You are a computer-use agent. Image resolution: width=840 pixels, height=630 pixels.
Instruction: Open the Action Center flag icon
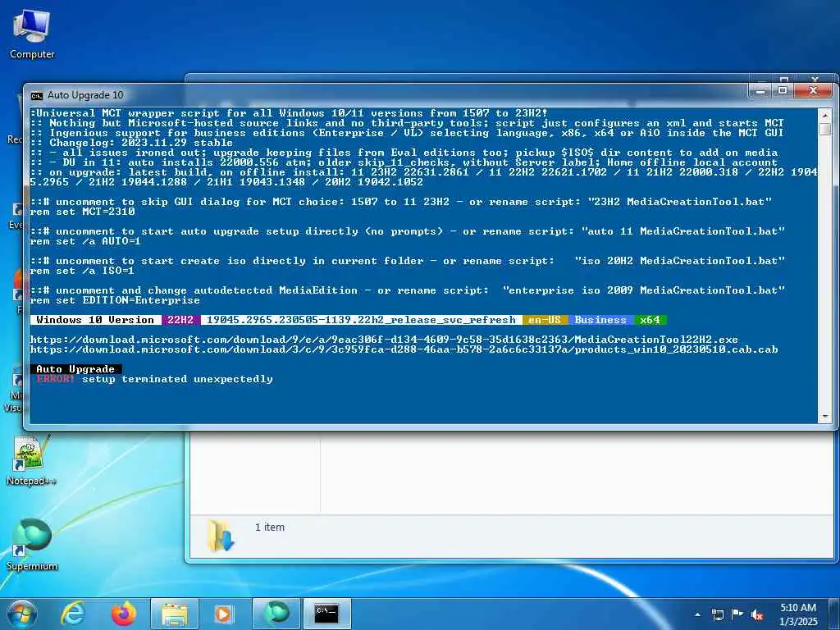[x=737, y=614]
